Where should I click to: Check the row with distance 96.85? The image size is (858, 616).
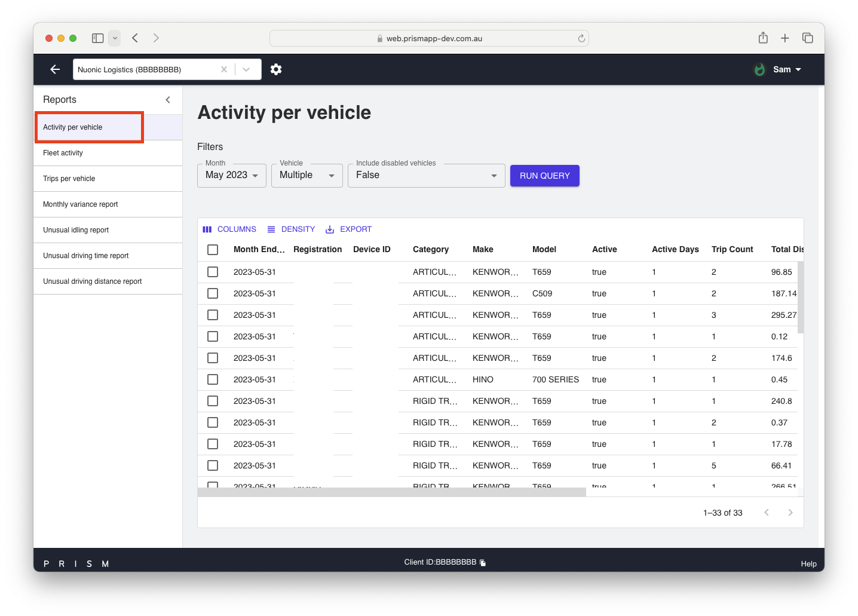click(213, 272)
